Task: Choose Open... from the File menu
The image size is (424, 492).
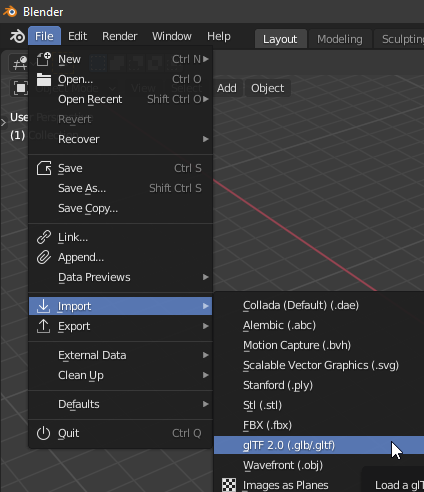Action: tap(121, 79)
